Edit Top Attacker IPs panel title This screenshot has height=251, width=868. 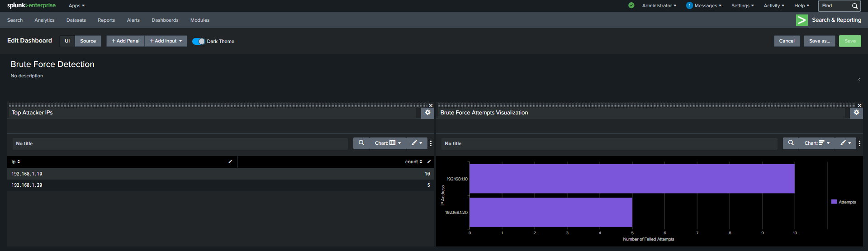point(213,113)
